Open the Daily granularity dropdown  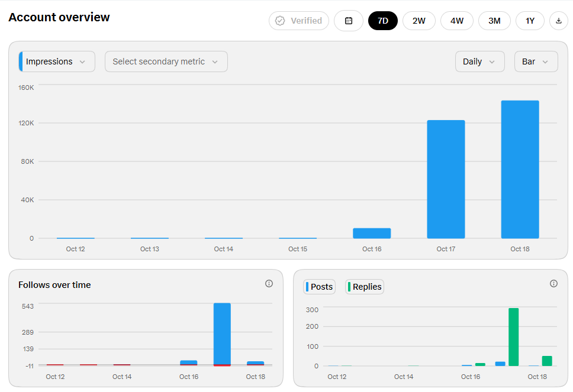(x=480, y=61)
